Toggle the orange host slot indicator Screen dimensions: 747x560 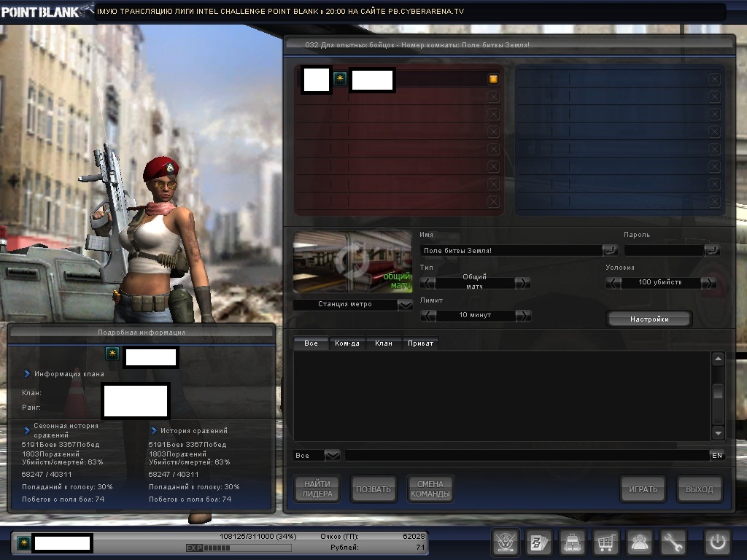coord(493,79)
